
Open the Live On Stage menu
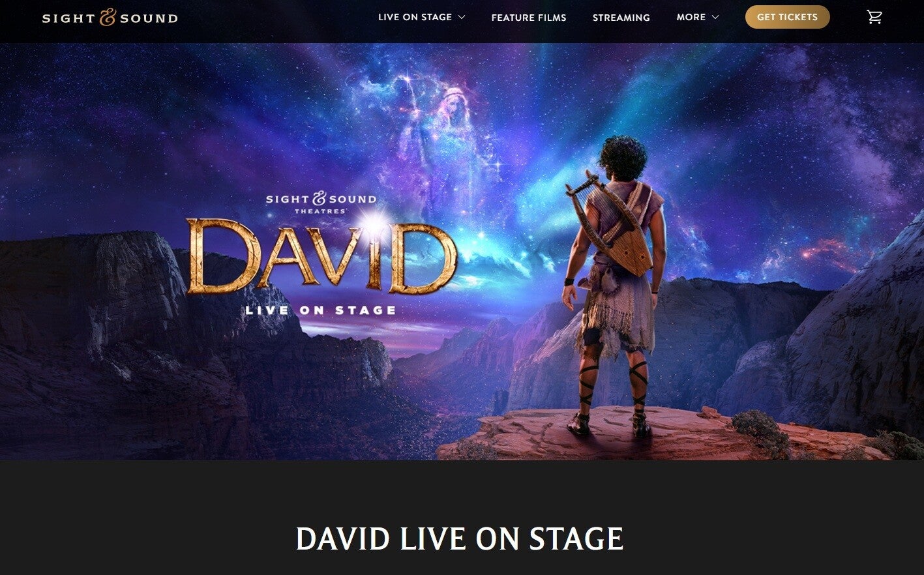[422, 17]
